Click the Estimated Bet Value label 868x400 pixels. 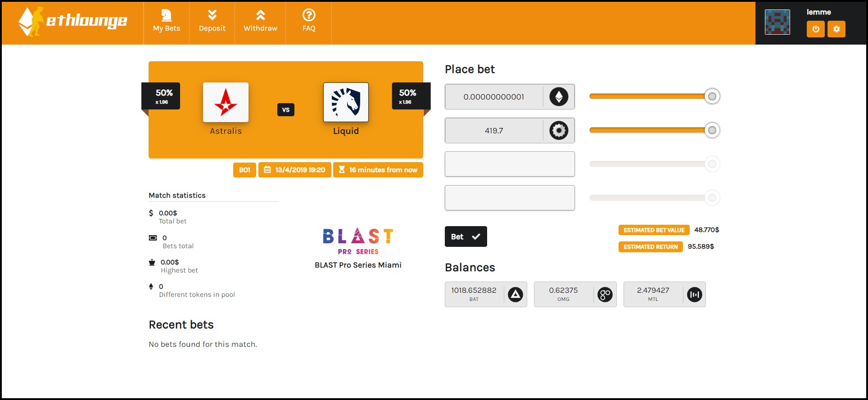(x=654, y=230)
